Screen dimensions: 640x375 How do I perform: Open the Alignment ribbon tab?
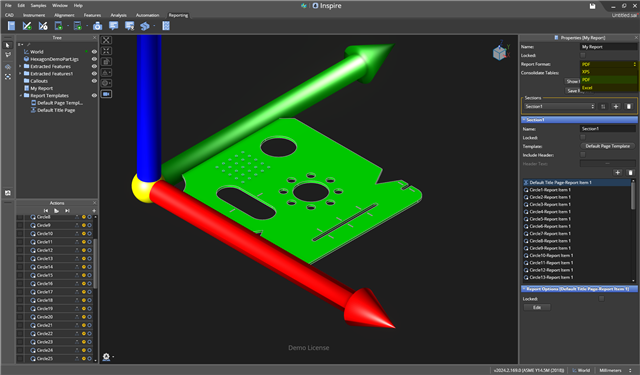[x=64, y=15]
